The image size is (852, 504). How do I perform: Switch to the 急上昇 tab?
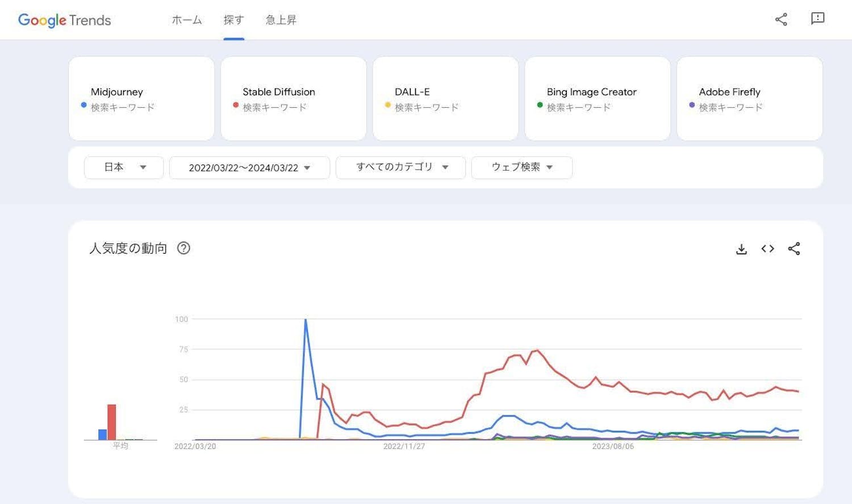tap(281, 20)
